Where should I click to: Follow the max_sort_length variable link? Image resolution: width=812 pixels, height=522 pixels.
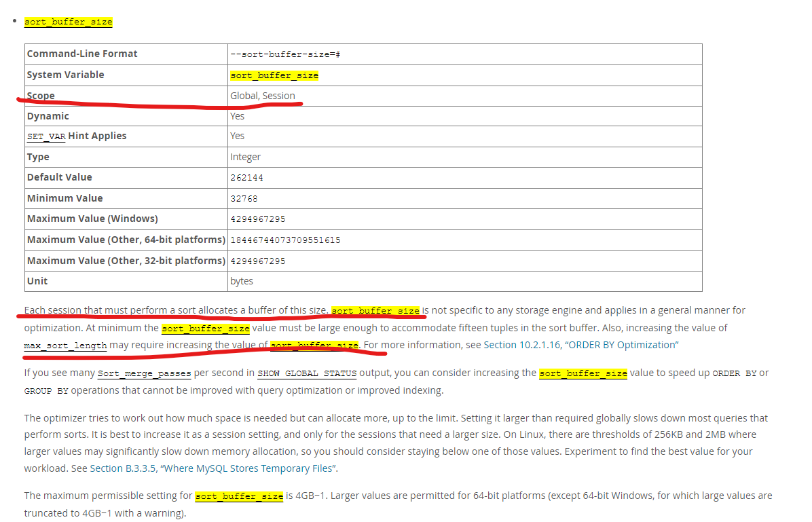(x=65, y=346)
